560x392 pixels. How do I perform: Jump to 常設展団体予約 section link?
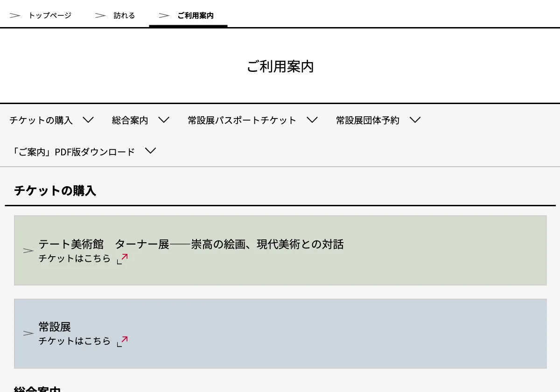pyautogui.click(x=368, y=120)
